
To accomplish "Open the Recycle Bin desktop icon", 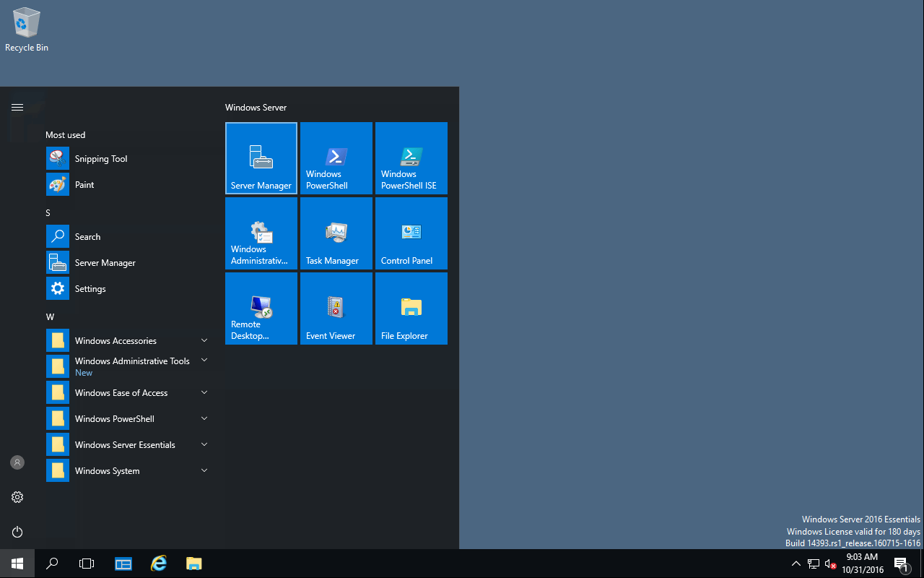I will (x=27, y=30).
